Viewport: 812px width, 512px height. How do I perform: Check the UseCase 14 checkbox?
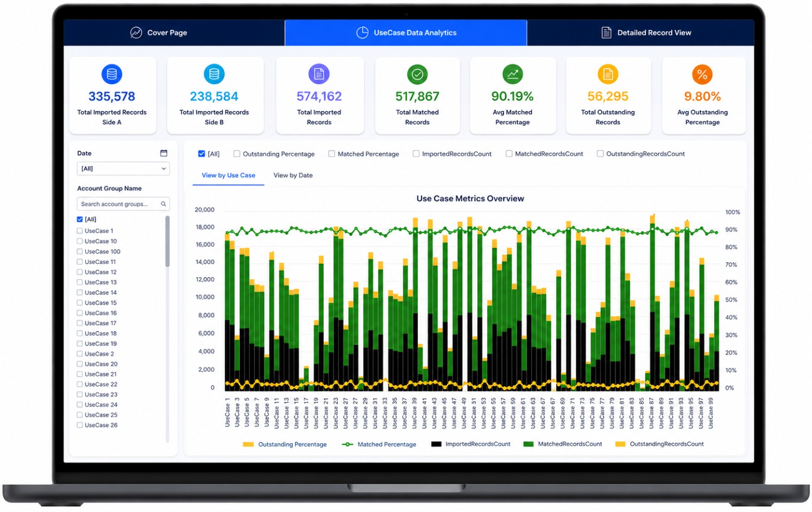80,293
